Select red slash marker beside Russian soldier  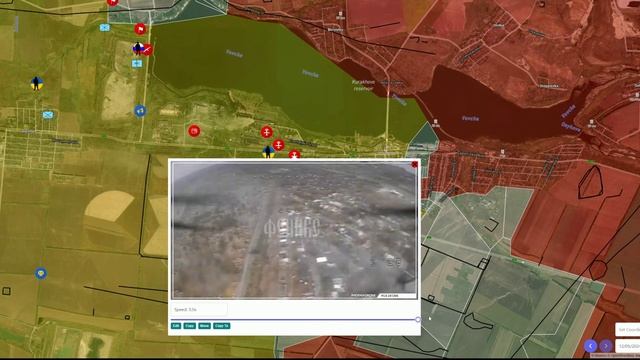point(147,50)
